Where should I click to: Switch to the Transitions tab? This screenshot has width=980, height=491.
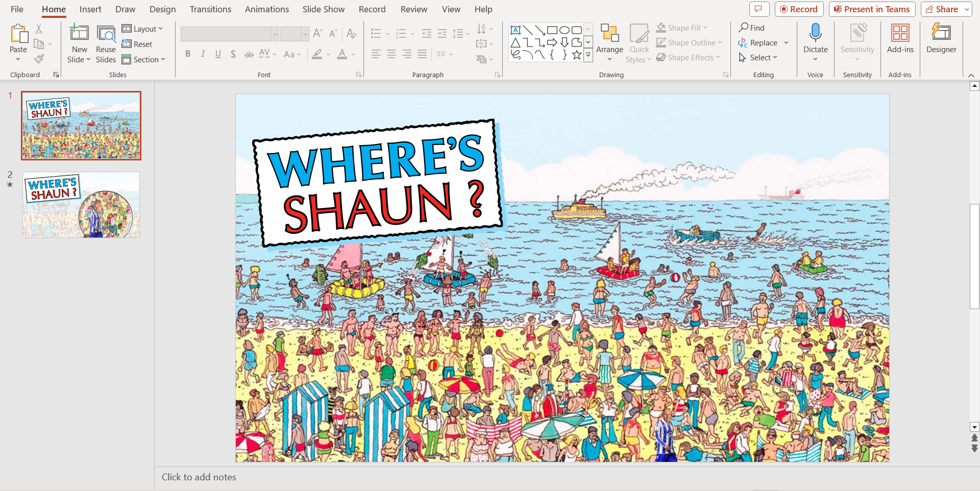210,9
